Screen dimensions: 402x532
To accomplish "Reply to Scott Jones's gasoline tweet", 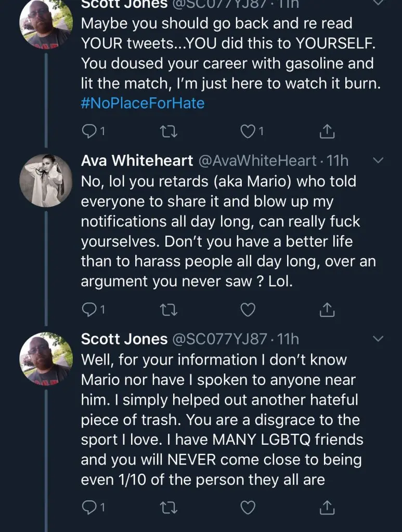I will 90,132.
